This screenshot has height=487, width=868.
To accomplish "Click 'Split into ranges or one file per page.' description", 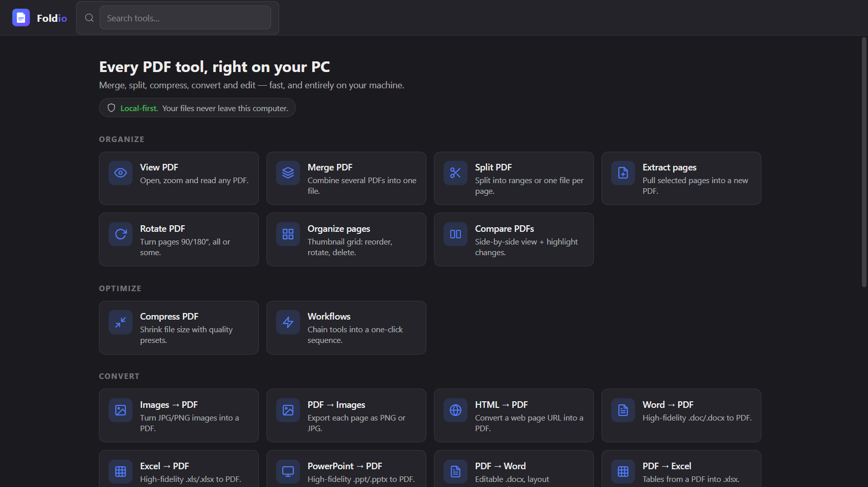I will click(529, 186).
